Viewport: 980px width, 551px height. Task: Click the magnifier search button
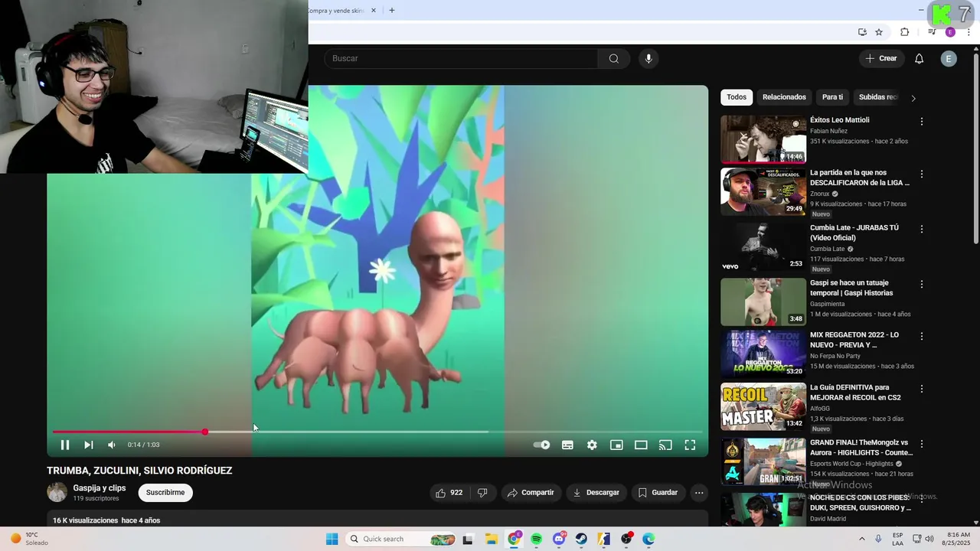pos(614,58)
